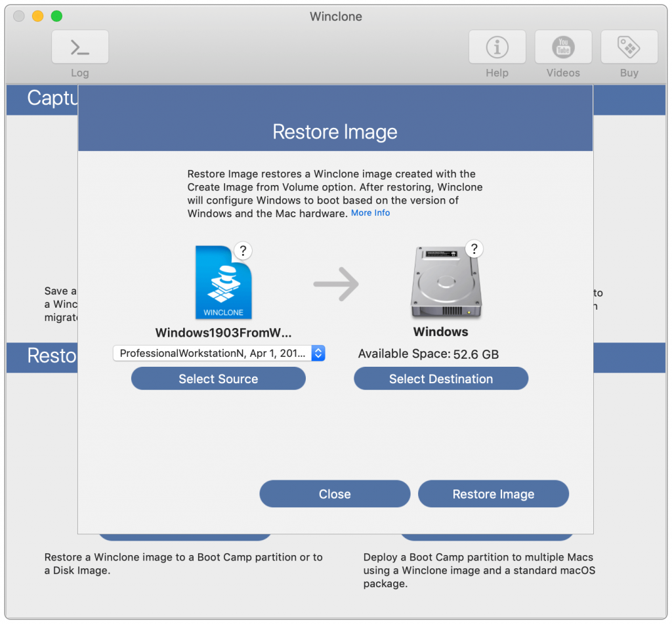Open the More Info link

[x=370, y=213]
